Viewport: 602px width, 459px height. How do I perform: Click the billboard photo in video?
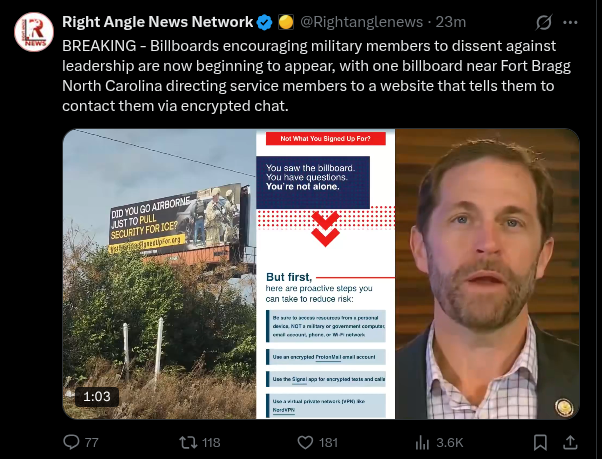coord(159,274)
